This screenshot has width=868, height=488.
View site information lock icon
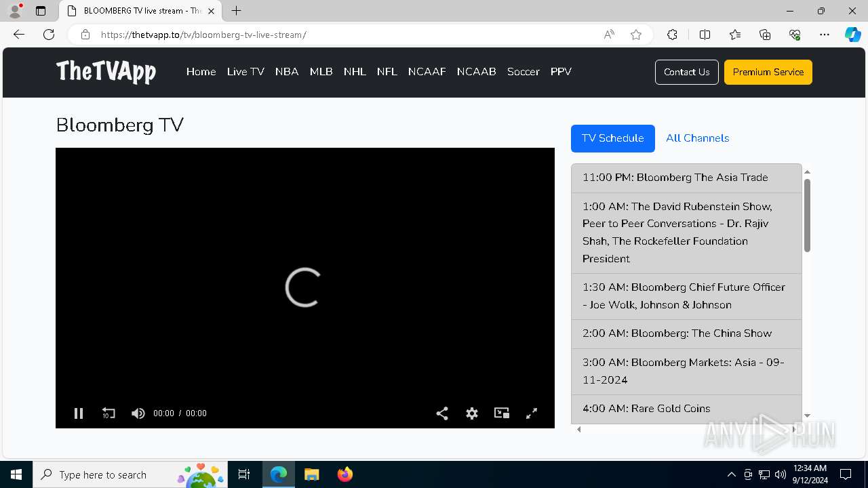[85, 35]
